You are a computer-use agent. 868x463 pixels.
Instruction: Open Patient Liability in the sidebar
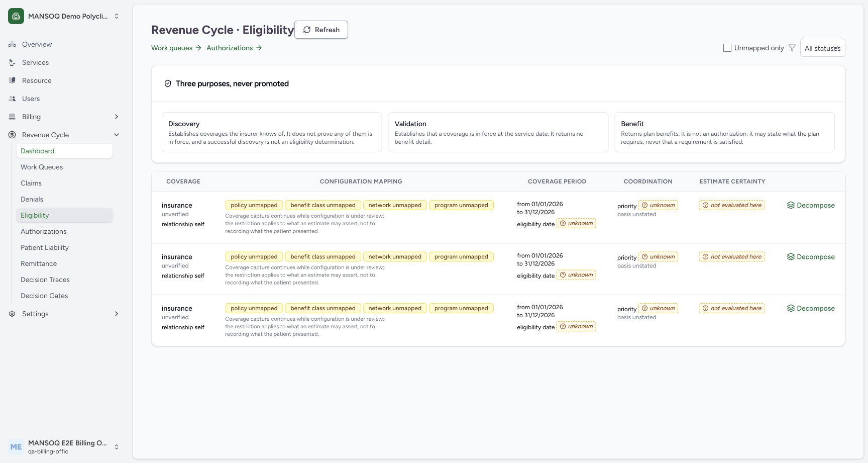(x=64, y=247)
